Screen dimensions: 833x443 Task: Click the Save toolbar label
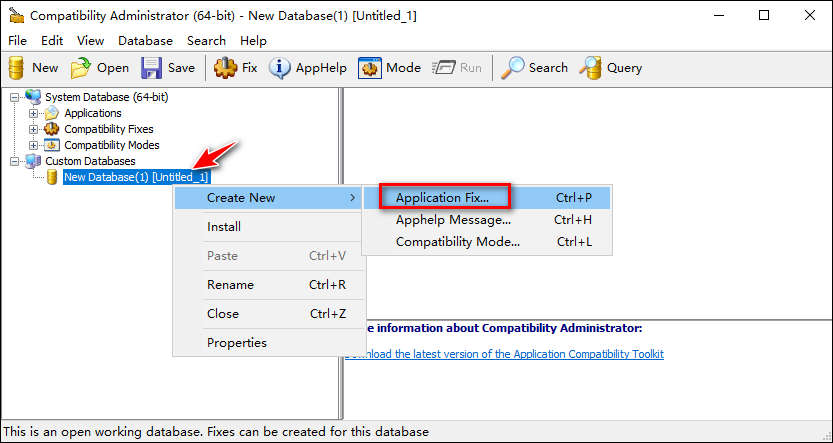click(181, 68)
